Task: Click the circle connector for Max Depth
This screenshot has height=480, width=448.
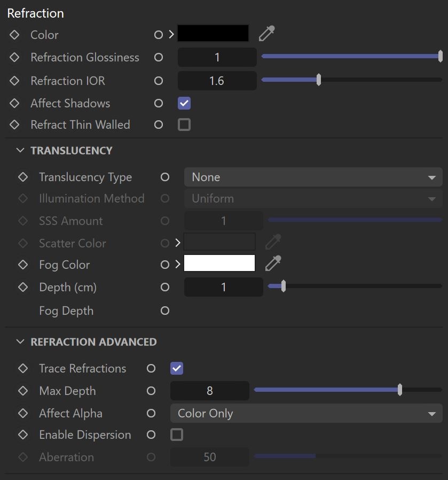Action: pos(151,391)
